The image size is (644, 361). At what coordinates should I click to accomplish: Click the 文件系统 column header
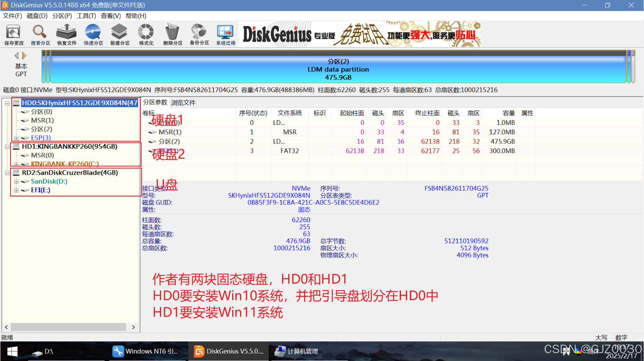tap(290, 113)
